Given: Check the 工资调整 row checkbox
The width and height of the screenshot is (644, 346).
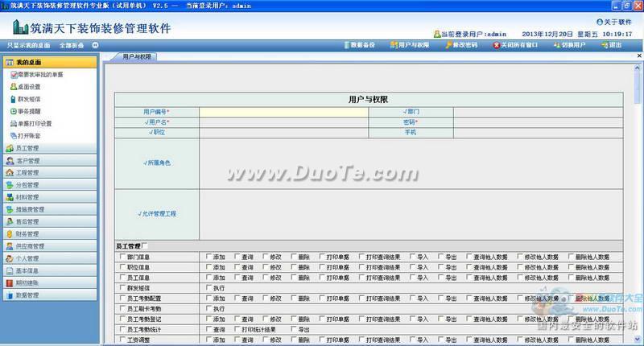Looking at the screenshot, I should pyautogui.click(x=122, y=340).
